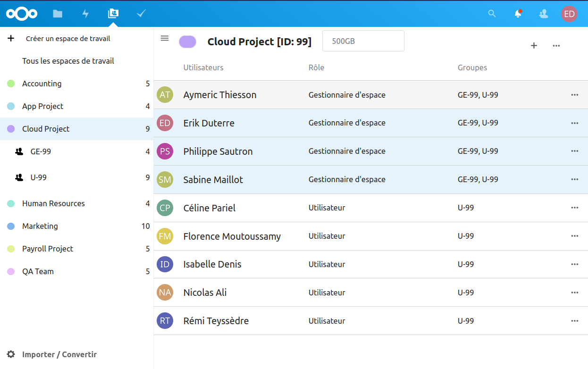Click the RT avatar of Rémi Teyssèdre
The height and width of the screenshot is (369, 588).
point(165,321)
